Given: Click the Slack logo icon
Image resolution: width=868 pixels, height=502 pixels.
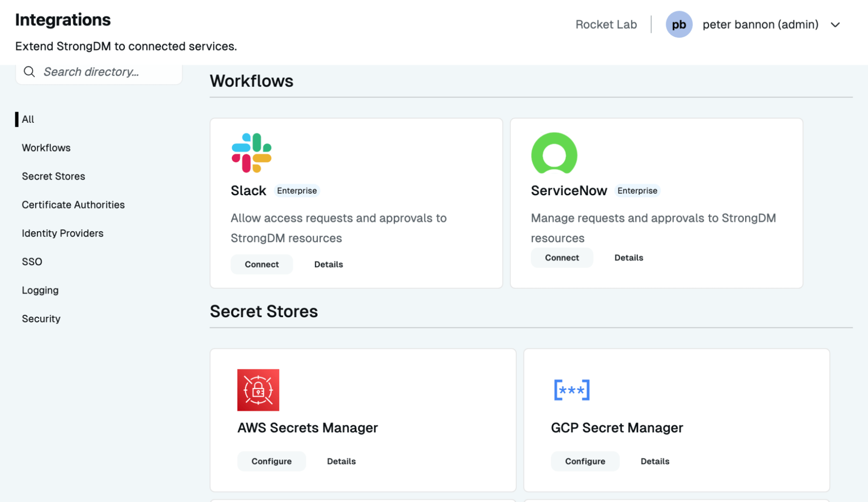Looking at the screenshot, I should [x=252, y=153].
